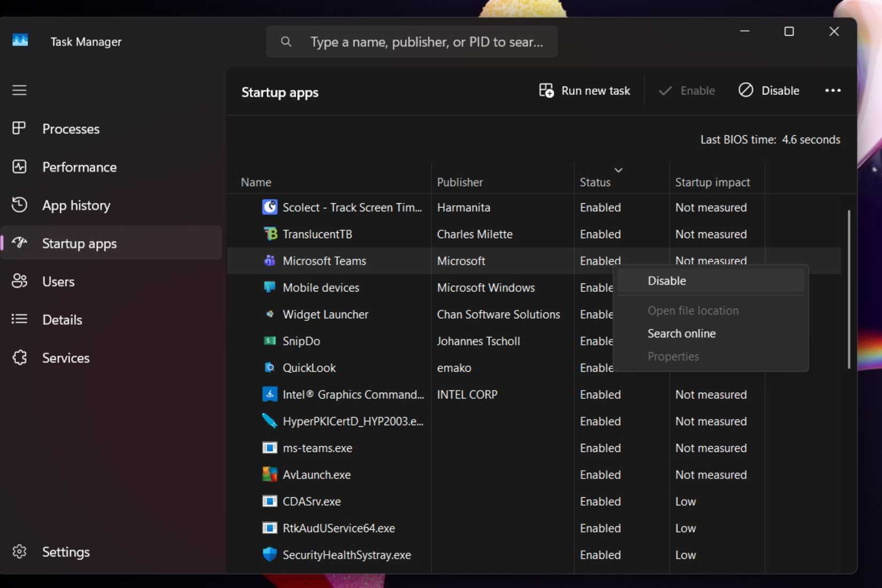Screen dimensions: 882x588
Task: Click the Charles Milette publisher cell
Action: (475, 234)
